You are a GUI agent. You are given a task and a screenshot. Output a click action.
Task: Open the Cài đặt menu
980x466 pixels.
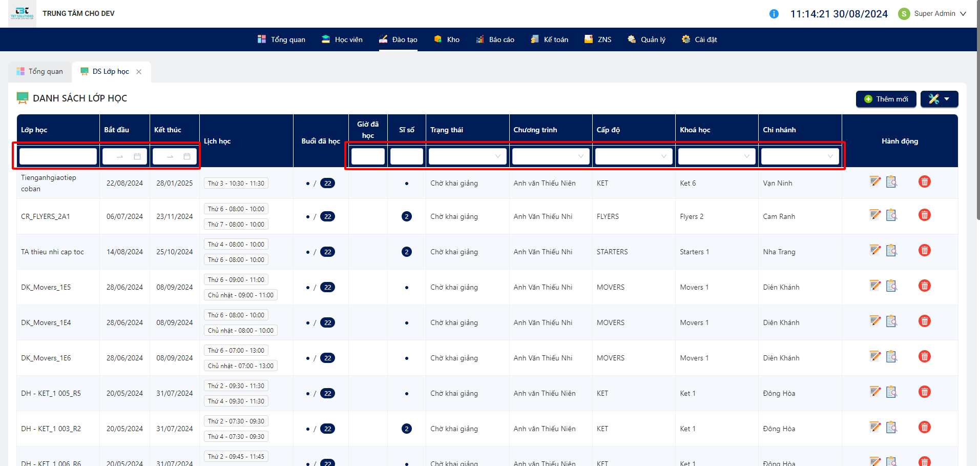699,39
